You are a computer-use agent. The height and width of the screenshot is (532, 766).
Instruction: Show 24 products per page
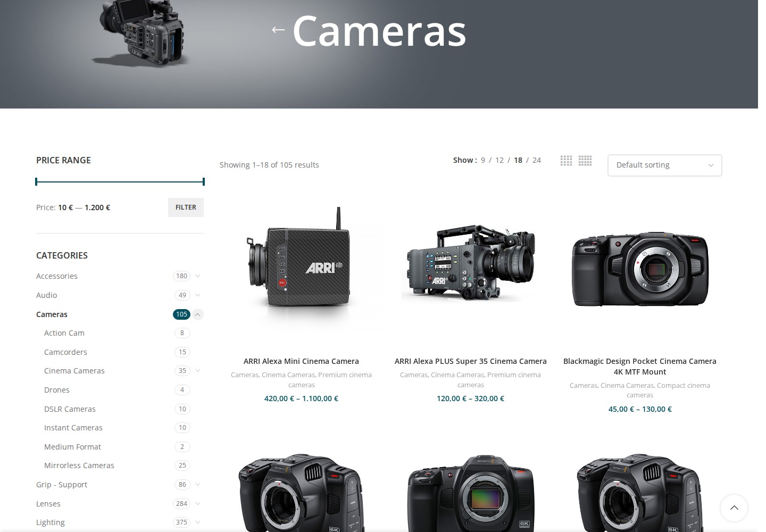click(536, 160)
